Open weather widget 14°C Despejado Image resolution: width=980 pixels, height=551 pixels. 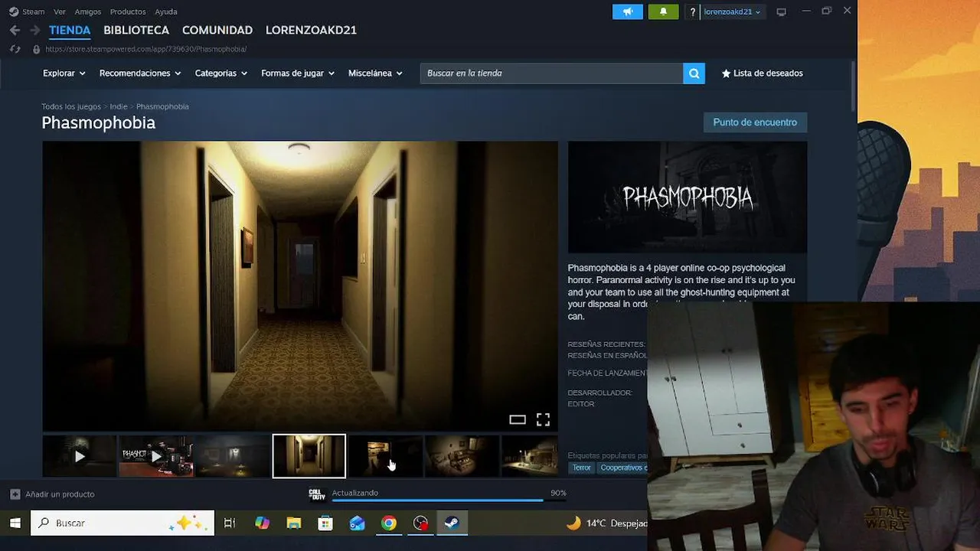point(606,523)
